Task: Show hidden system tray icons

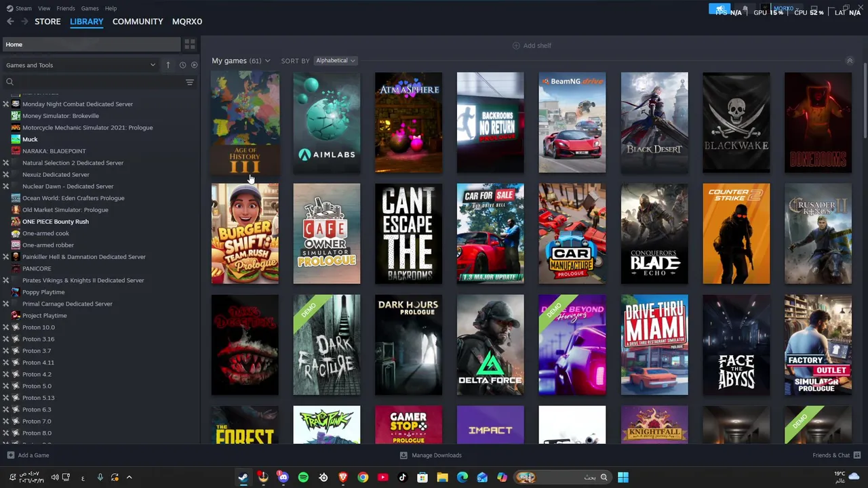Action: 129,477
